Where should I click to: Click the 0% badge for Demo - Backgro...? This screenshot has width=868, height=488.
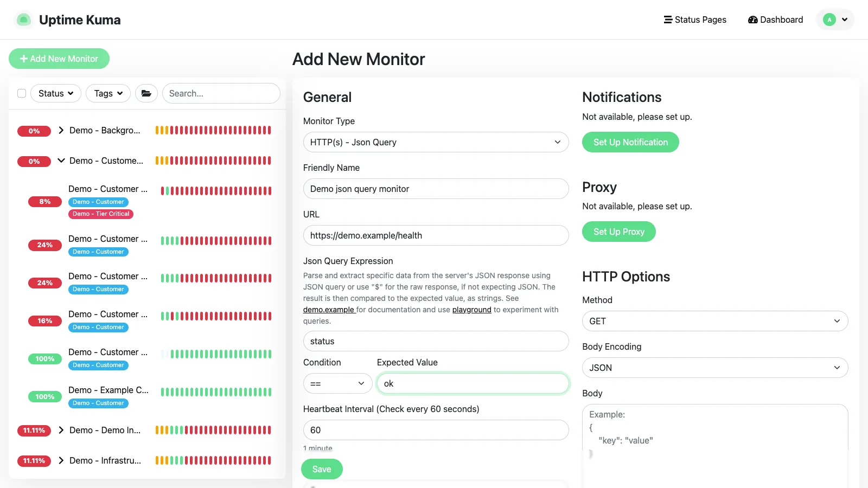point(34,131)
